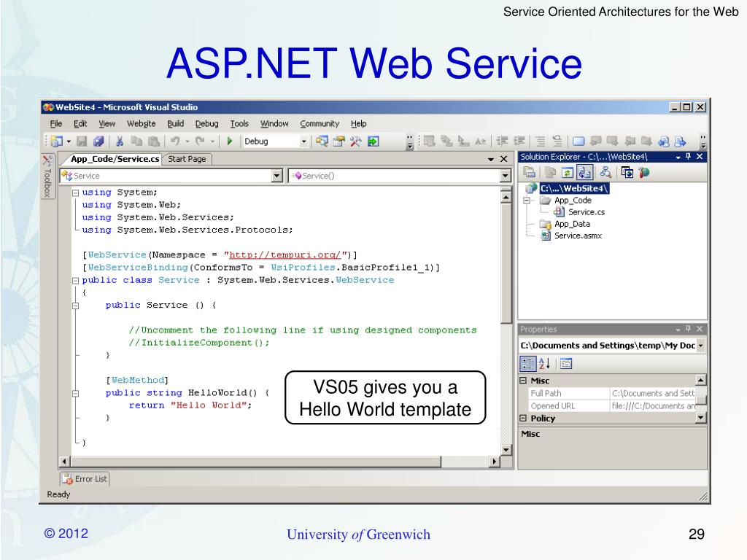
Task: Click the Cut scissors icon
Action: (120, 141)
